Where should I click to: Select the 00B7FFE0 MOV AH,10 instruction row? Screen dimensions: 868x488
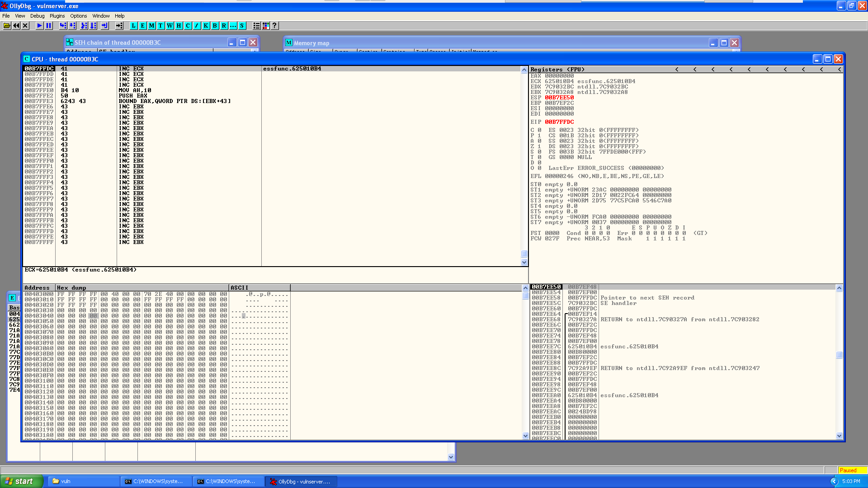135,90
